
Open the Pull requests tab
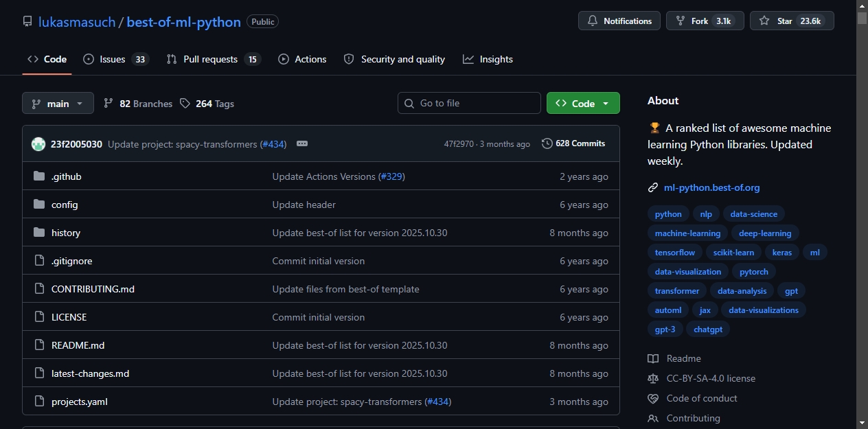coord(214,59)
